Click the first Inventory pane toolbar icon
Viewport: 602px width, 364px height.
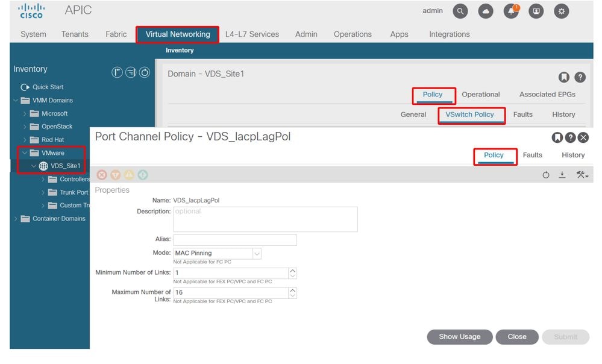click(x=117, y=72)
